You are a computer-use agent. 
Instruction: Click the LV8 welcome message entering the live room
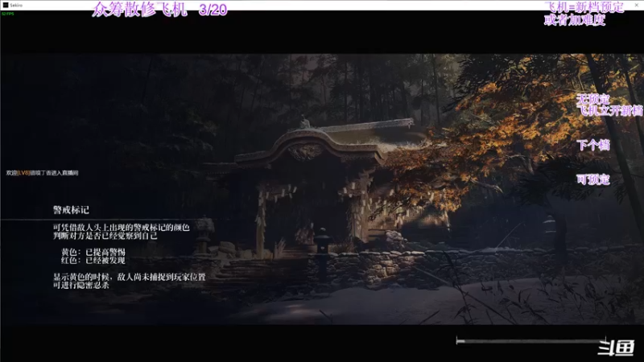(42, 173)
